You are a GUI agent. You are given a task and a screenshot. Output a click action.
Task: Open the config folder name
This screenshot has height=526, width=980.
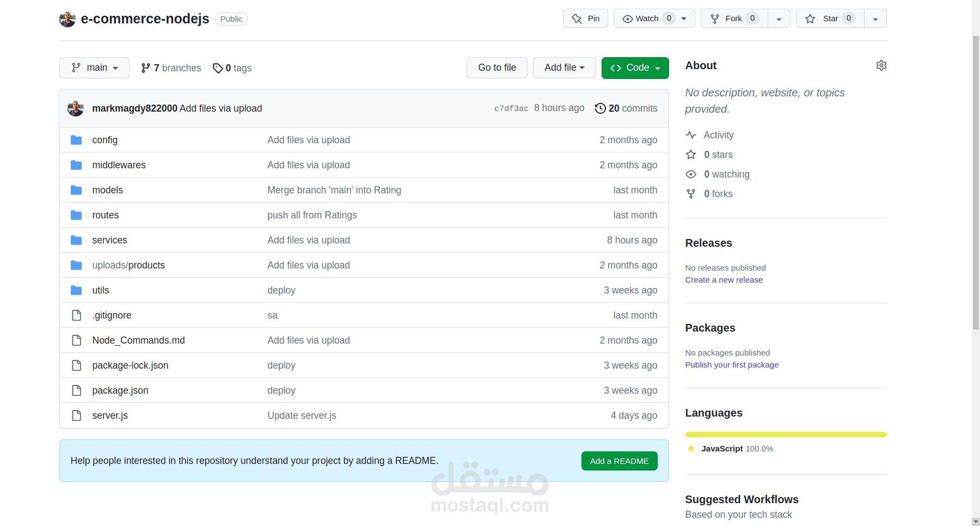pos(105,140)
